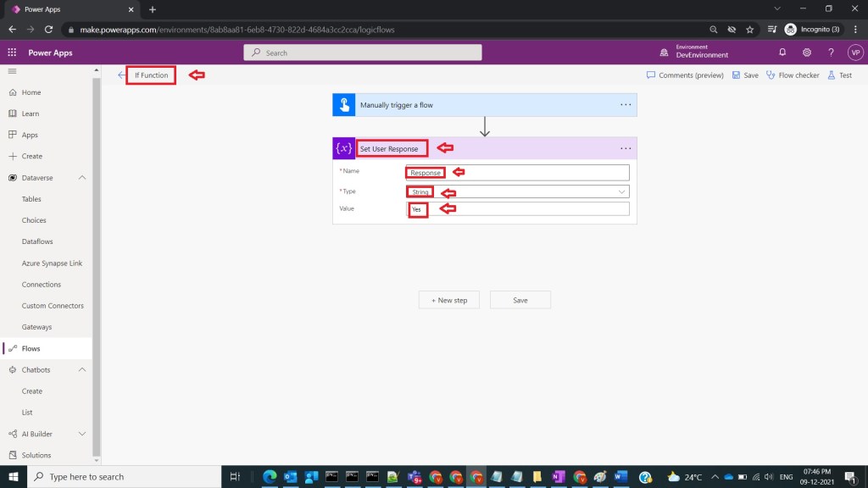Image resolution: width=868 pixels, height=488 pixels.
Task: Collapse the Dataverse section
Action: pos(82,178)
